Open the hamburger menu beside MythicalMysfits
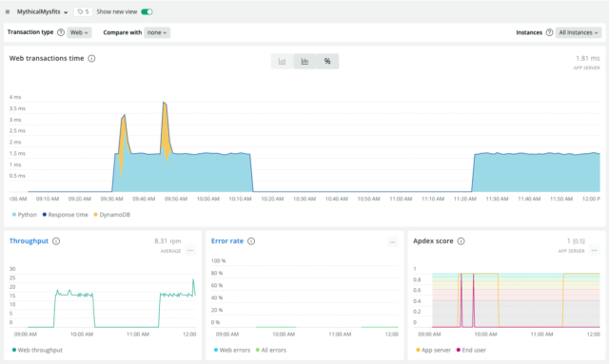609x364 pixels. [8, 12]
